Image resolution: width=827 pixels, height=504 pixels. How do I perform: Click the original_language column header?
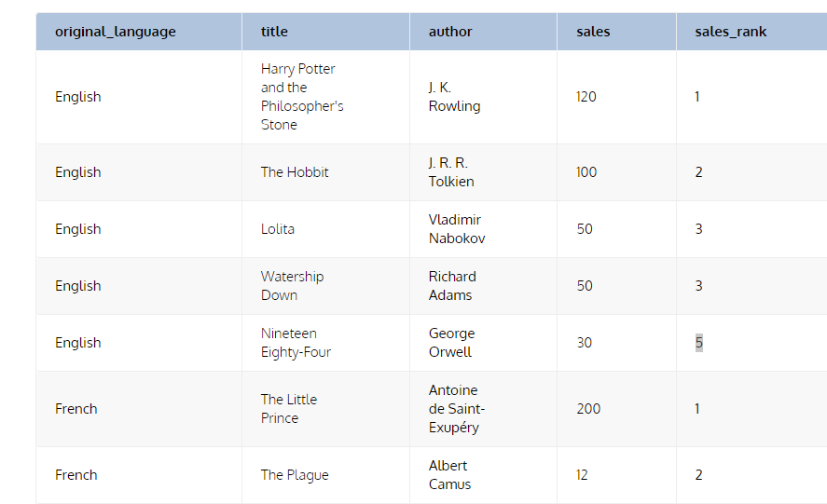[x=139, y=32]
